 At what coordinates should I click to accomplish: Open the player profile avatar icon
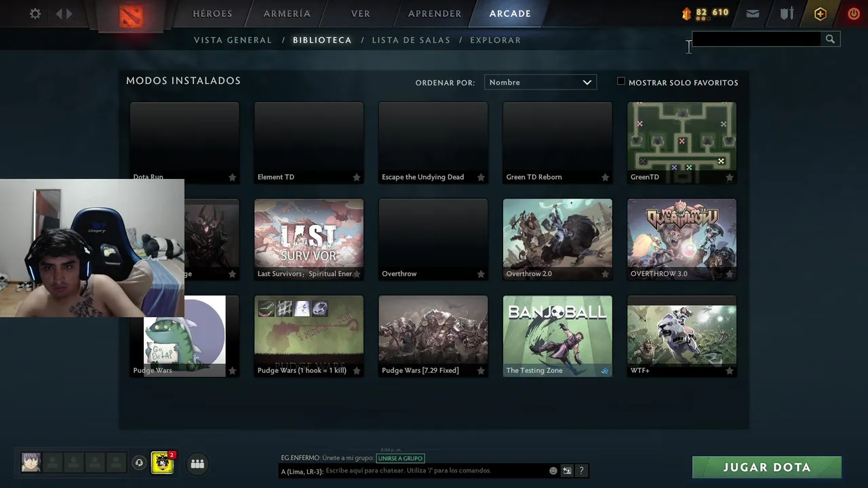point(31,463)
